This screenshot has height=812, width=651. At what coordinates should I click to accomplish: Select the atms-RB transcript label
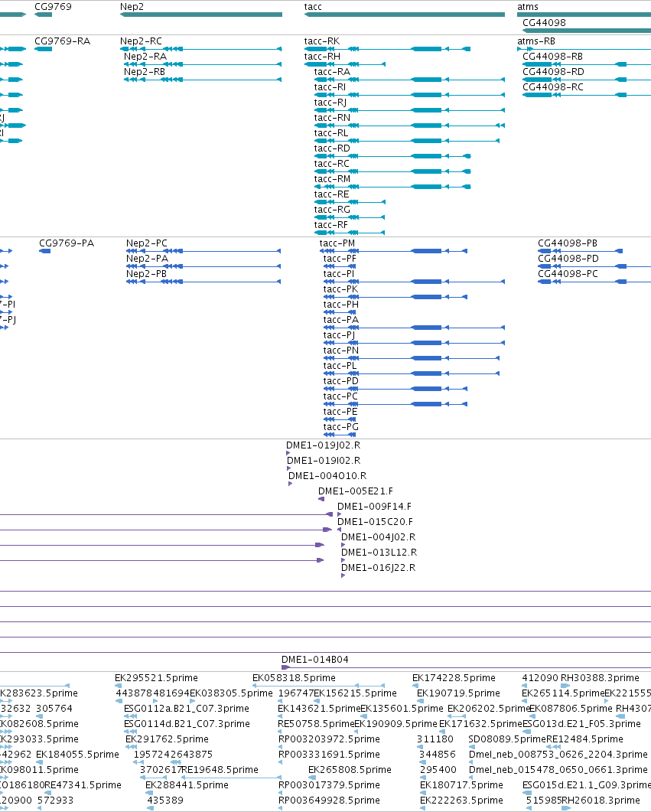(536, 41)
